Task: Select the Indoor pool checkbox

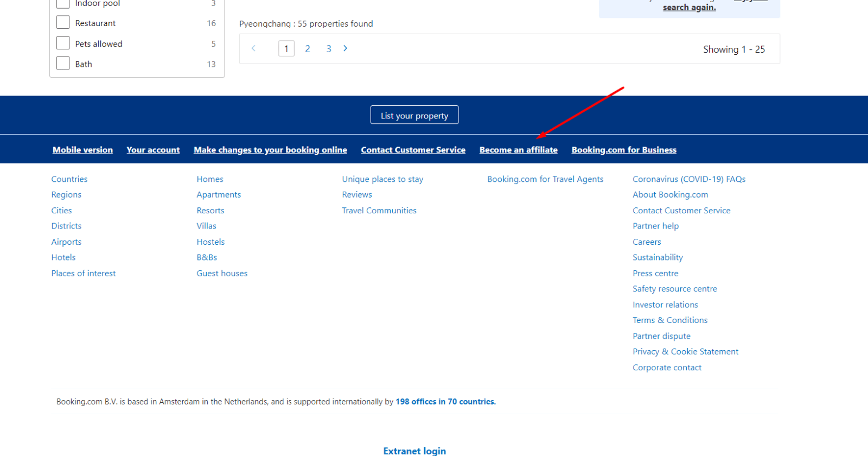Action: (x=63, y=4)
